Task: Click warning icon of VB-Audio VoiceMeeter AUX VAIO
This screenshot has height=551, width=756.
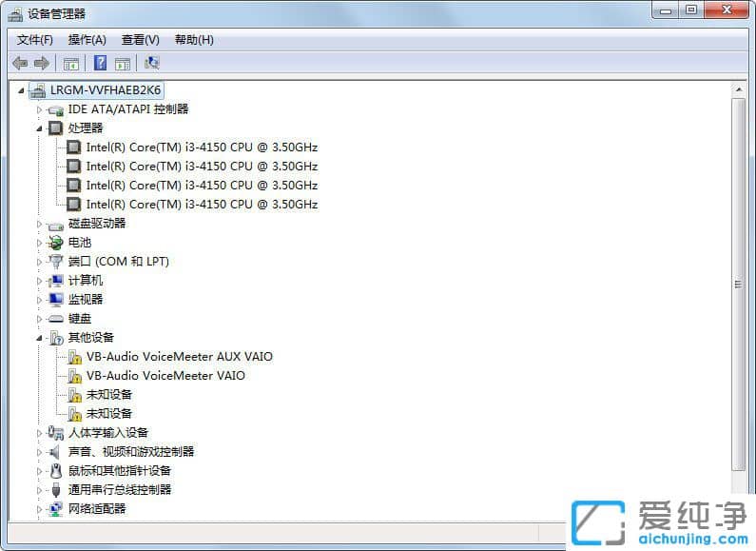Action: point(74,357)
